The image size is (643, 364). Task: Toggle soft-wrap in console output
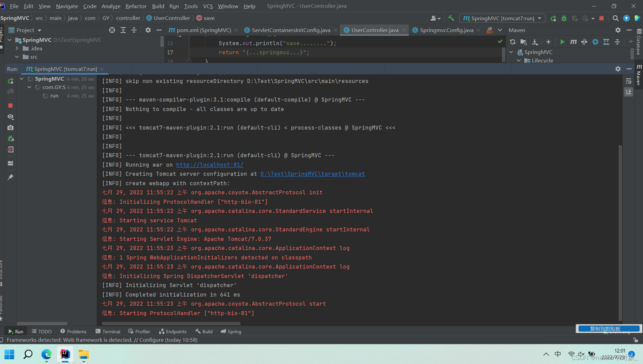(628, 81)
